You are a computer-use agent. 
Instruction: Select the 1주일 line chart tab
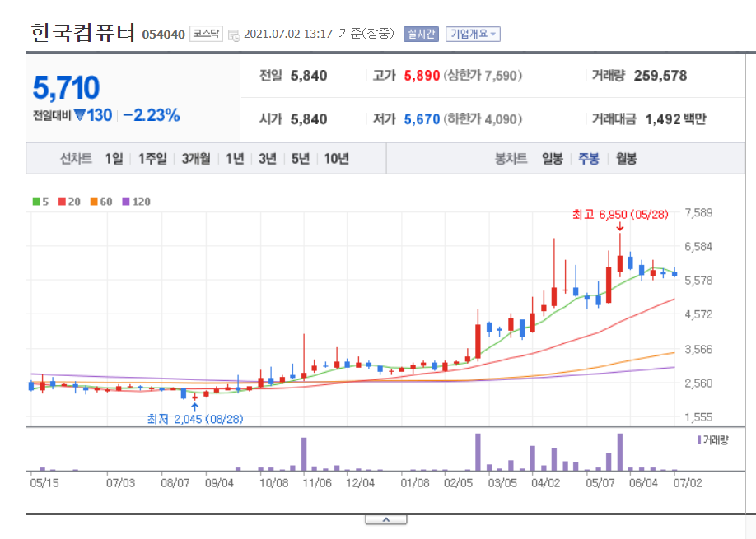point(152,159)
